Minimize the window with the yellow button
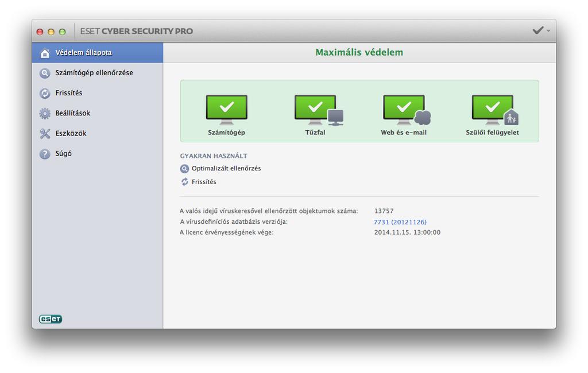 51,32
